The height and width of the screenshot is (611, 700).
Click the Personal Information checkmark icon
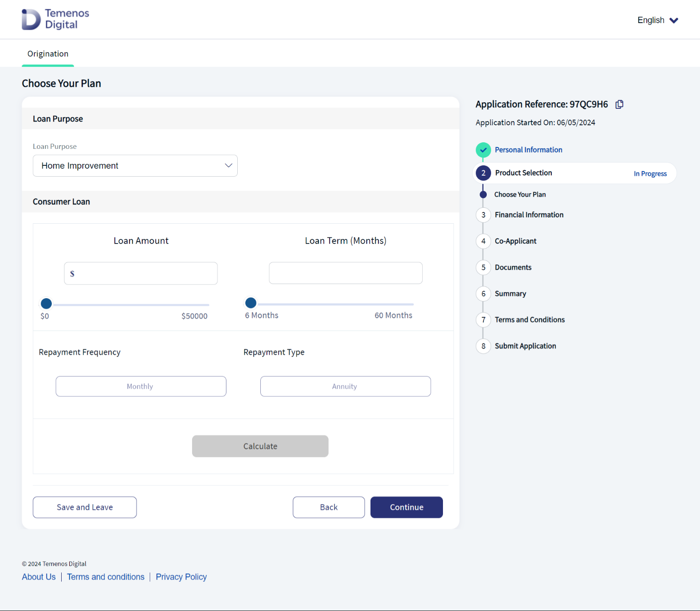point(483,150)
